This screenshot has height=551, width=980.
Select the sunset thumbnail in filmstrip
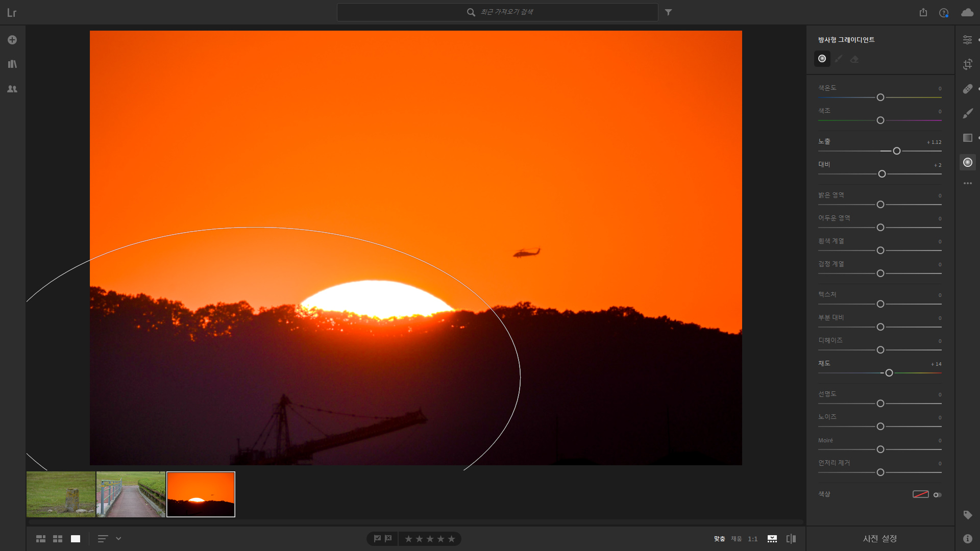[201, 494]
